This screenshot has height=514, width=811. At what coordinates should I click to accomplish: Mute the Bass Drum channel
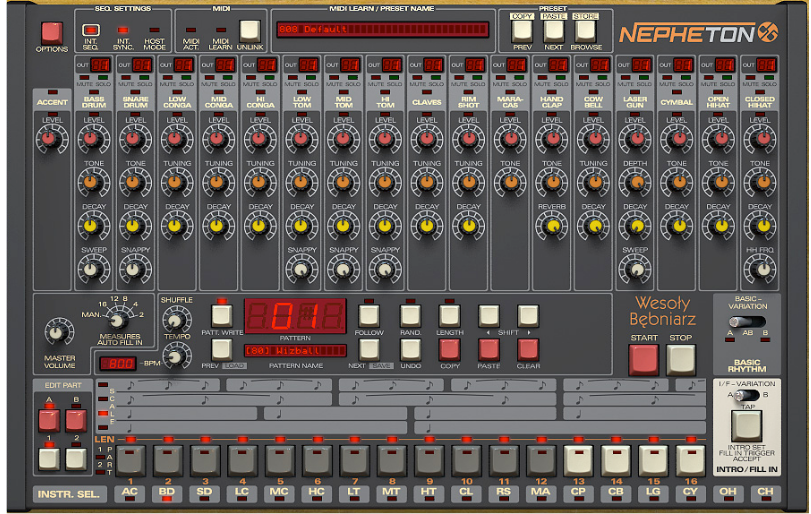tap(84, 78)
